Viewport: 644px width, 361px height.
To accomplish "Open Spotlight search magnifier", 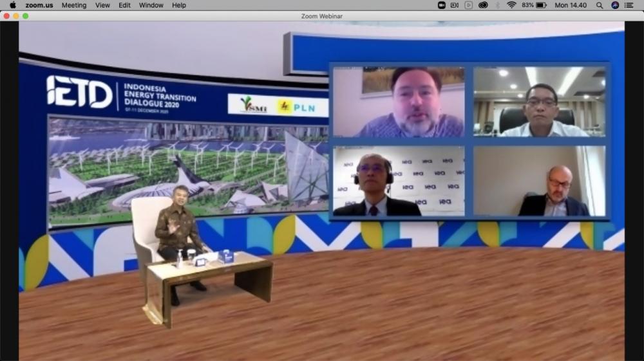I will [x=600, y=5].
